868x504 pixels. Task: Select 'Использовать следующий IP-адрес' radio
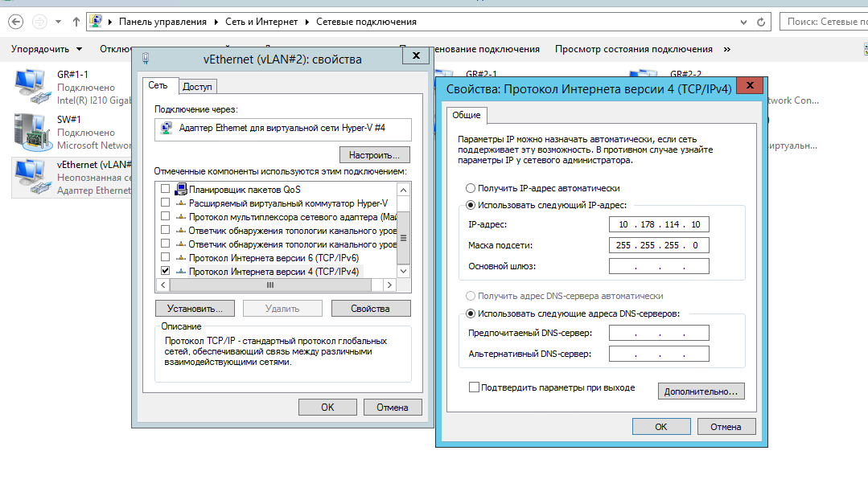click(471, 205)
